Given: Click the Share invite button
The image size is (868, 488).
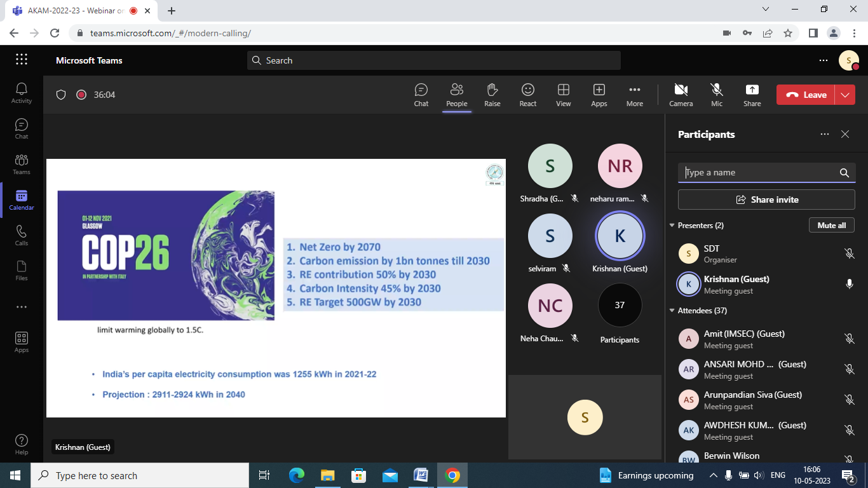Looking at the screenshot, I should (766, 200).
